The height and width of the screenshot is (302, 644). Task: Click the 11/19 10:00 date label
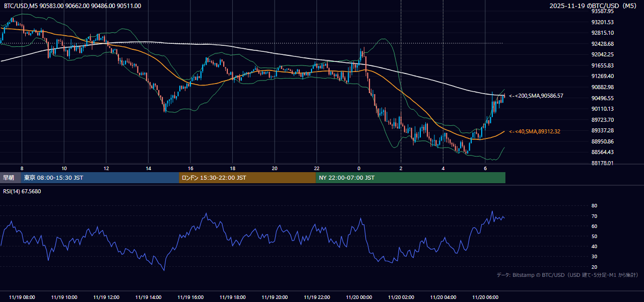64,297
